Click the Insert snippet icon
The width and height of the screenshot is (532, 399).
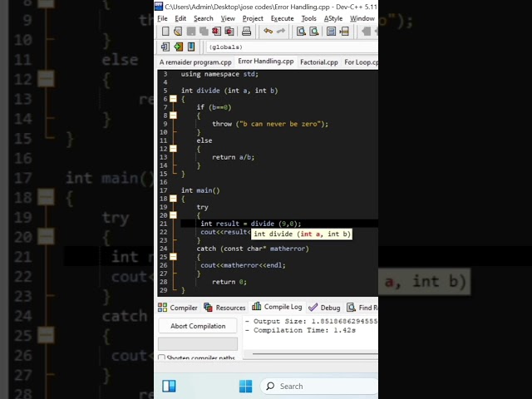165,47
